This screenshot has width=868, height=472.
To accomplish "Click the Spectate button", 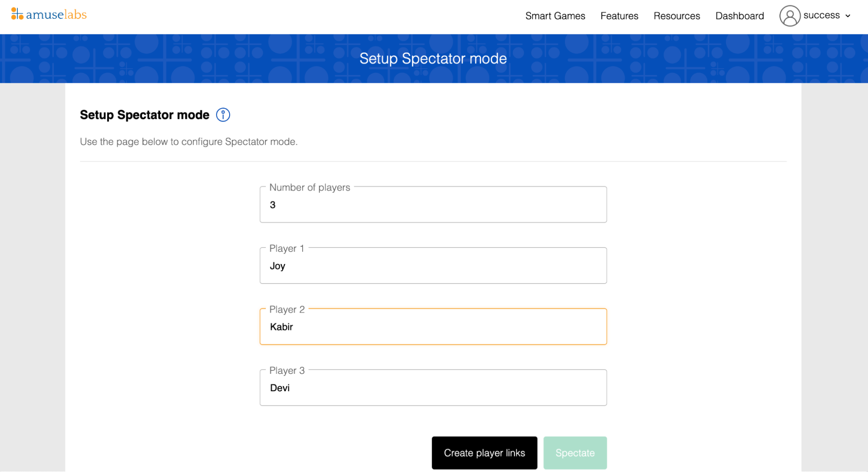I will point(575,452).
